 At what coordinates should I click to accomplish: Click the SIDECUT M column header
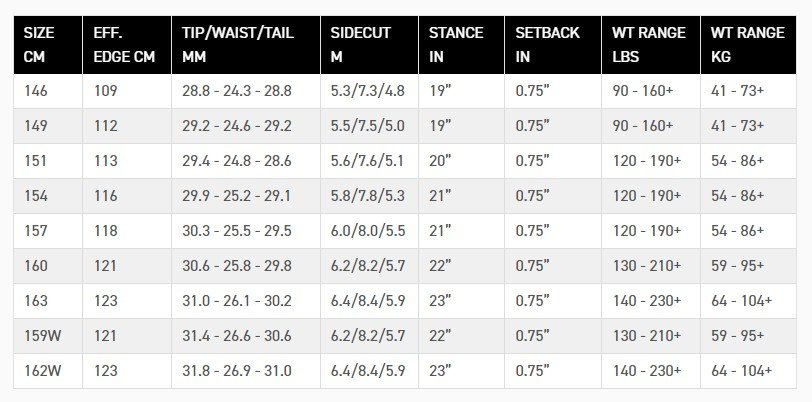pos(369,45)
